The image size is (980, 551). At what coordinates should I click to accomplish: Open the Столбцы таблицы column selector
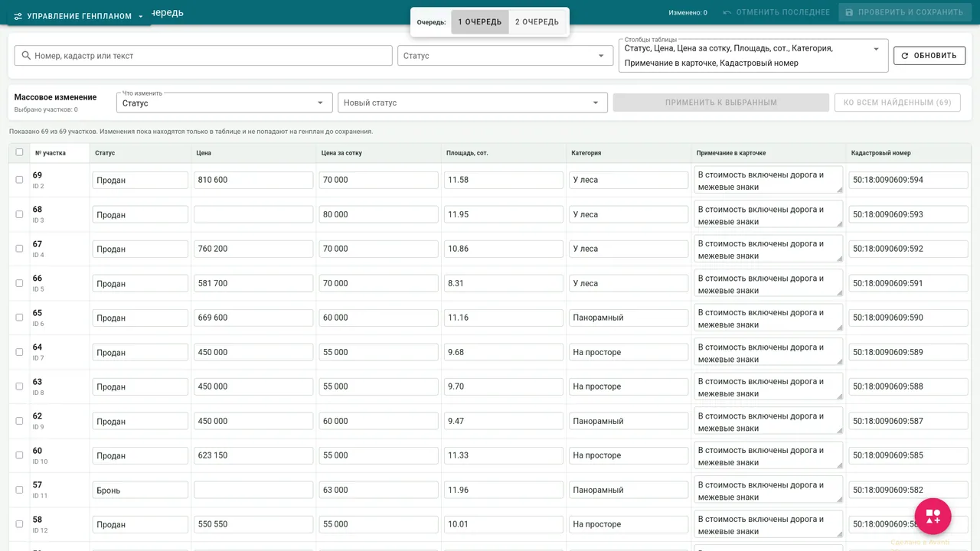point(753,55)
